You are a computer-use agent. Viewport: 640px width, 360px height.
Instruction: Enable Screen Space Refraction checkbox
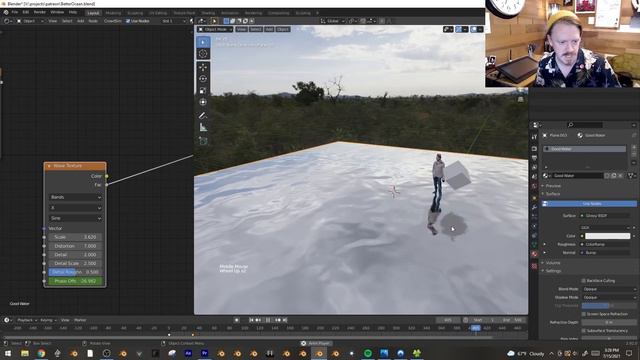pyautogui.click(x=584, y=314)
